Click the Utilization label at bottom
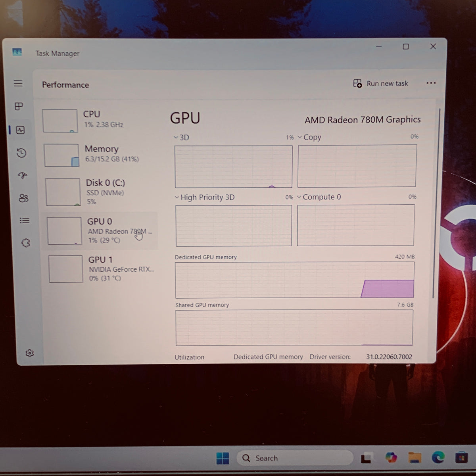Screen dimensions: 476x476 (x=190, y=357)
